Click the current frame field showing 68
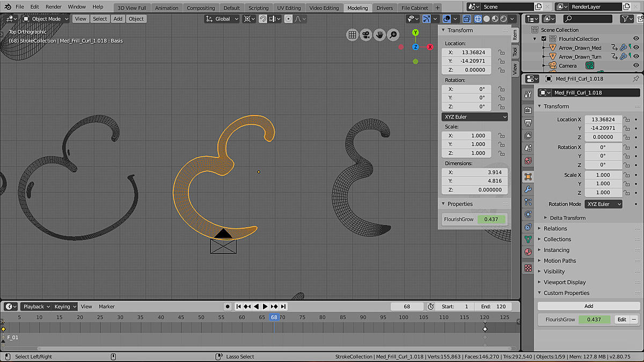The height and width of the screenshot is (362, 644). (x=407, y=306)
